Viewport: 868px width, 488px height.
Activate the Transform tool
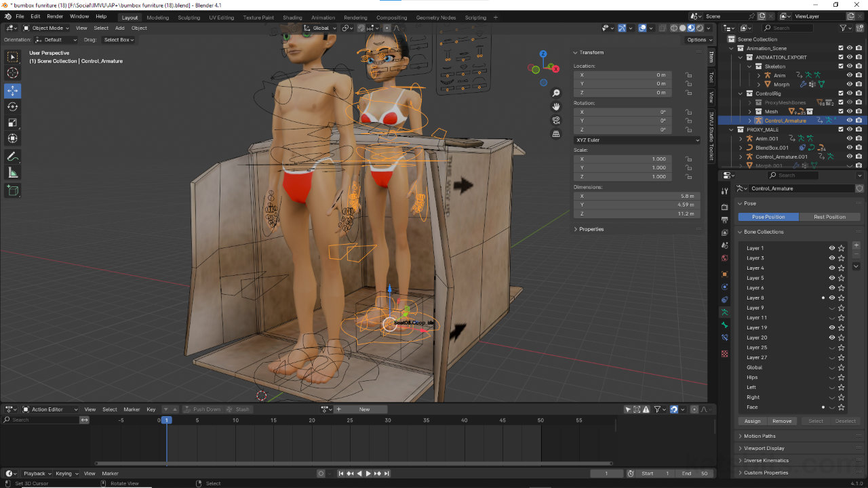click(13, 138)
